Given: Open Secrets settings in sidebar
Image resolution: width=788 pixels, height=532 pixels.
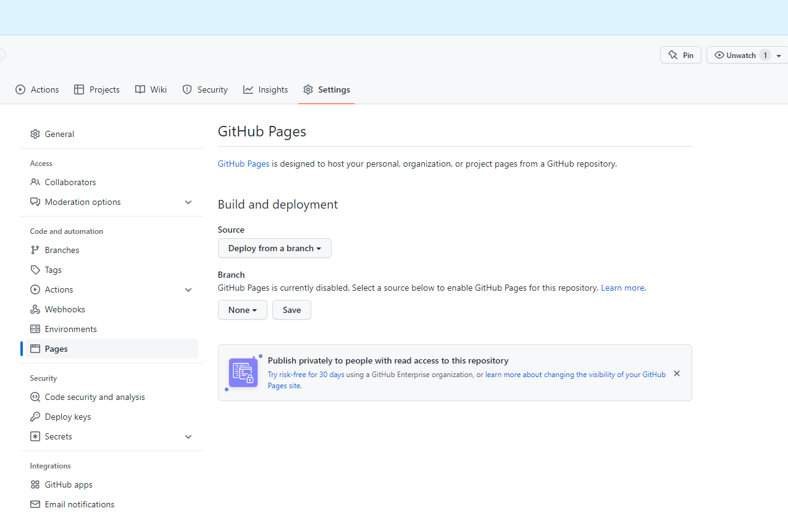Looking at the screenshot, I should point(112,436).
